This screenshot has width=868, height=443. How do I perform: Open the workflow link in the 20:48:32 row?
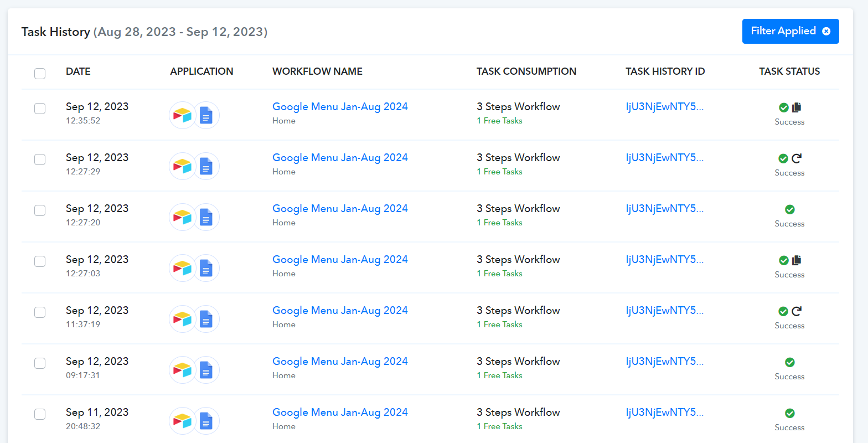click(340, 412)
